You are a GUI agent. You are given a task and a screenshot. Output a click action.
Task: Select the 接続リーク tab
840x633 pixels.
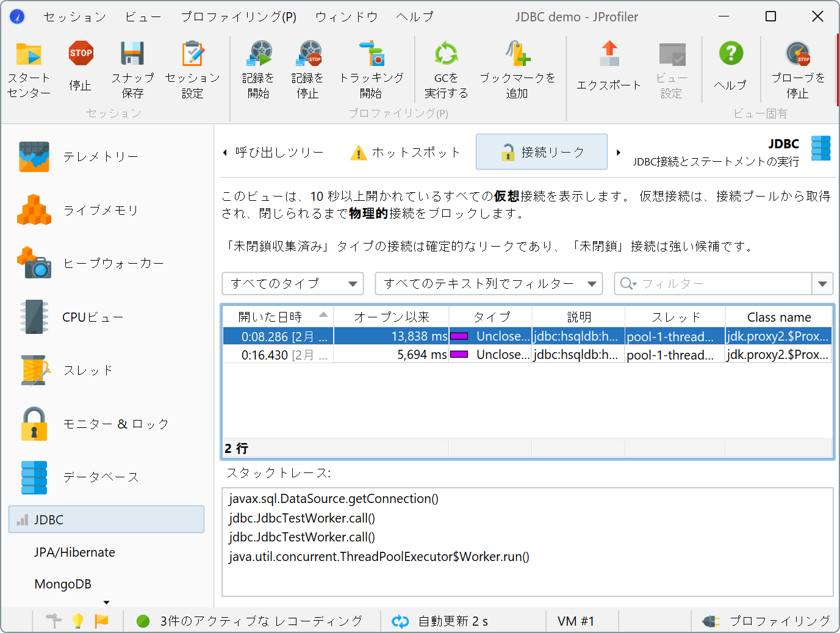(542, 152)
